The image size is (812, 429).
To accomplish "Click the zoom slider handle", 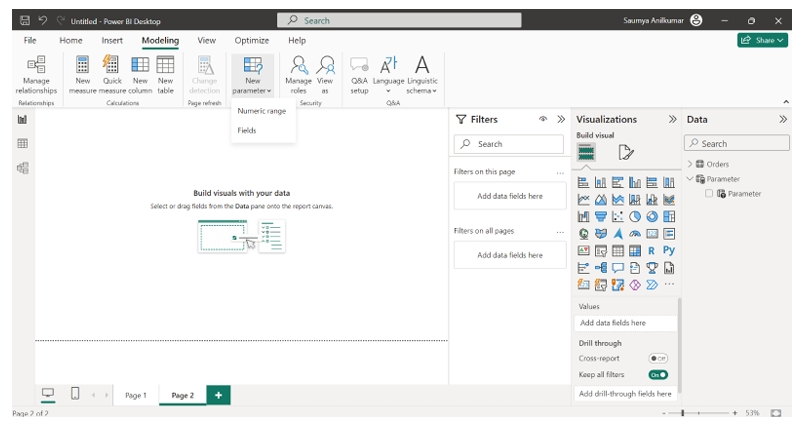I will pos(683,413).
